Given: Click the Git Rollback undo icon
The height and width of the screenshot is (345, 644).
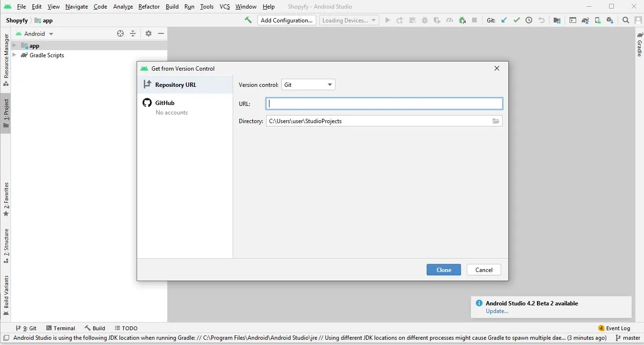Looking at the screenshot, I should point(541,20).
